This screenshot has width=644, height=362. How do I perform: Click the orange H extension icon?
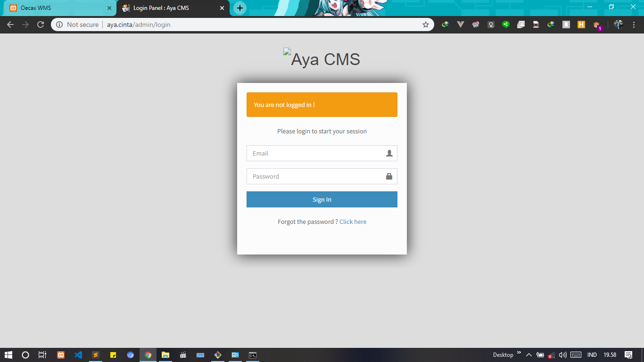581,25
